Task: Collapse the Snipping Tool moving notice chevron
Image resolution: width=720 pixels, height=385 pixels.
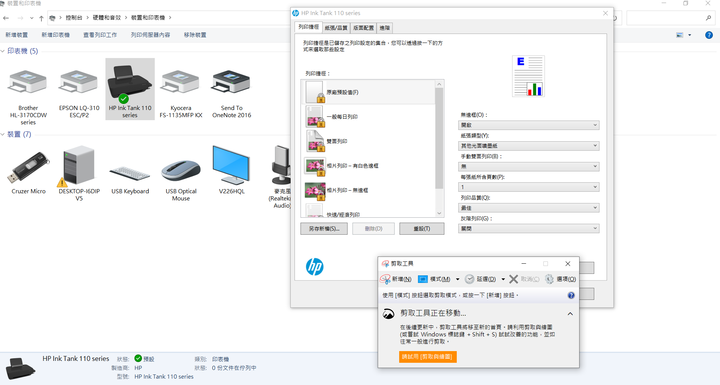Action: [570, 314]
